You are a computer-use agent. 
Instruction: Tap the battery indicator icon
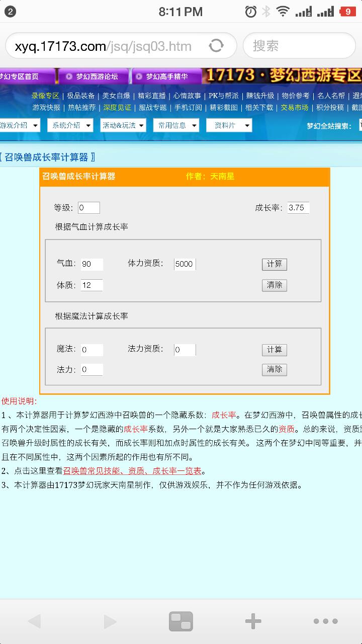[348, 12]
